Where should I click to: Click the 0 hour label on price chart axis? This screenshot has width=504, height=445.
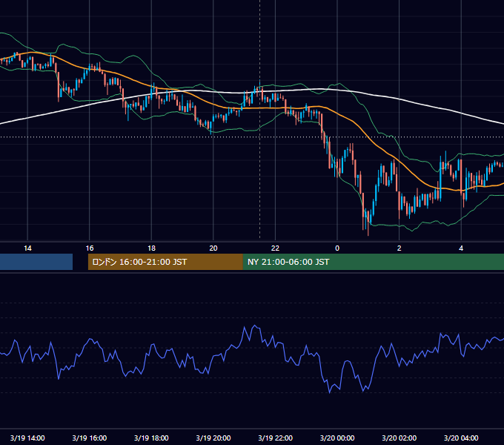337,248
